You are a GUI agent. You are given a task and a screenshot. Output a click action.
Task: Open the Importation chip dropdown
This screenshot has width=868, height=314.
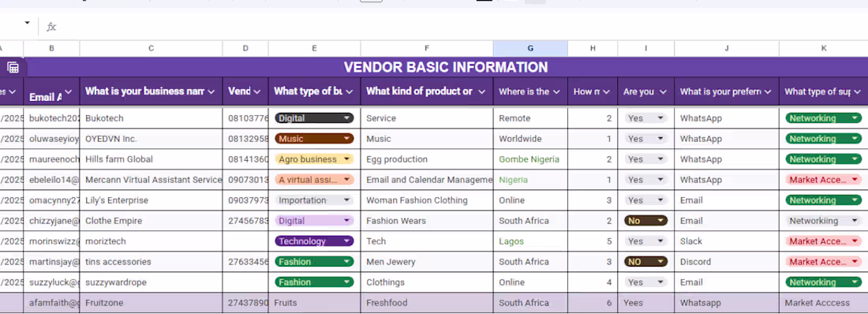(314, 200)
